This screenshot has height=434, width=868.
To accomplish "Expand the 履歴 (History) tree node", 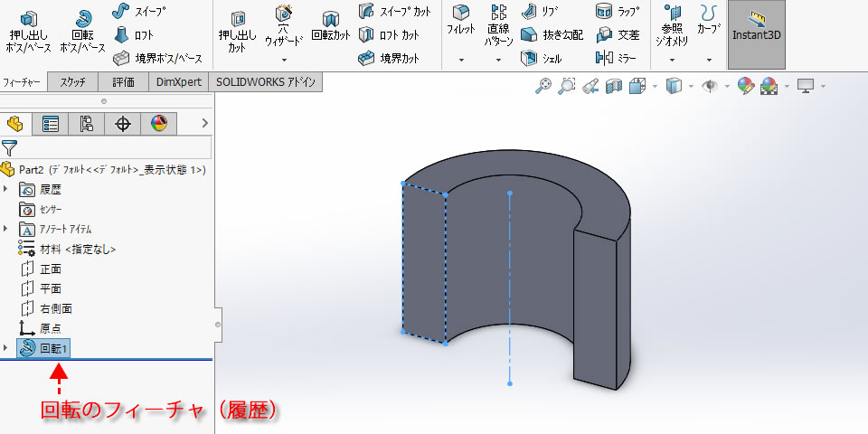I will pos(5,189).
